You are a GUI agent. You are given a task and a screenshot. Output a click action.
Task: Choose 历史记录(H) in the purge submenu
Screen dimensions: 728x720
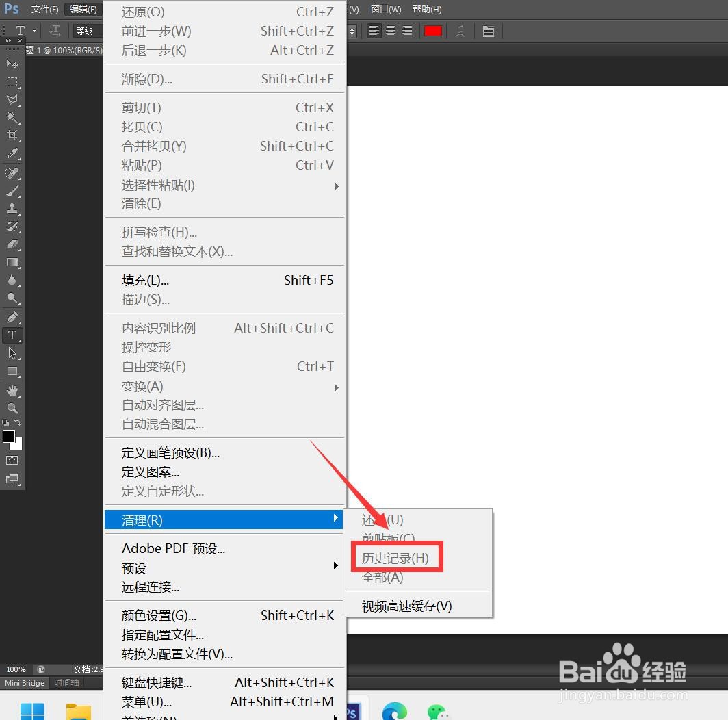395,558
